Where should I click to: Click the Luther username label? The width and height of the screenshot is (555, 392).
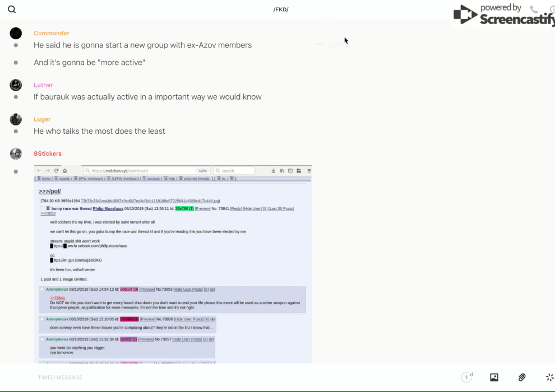43,85
